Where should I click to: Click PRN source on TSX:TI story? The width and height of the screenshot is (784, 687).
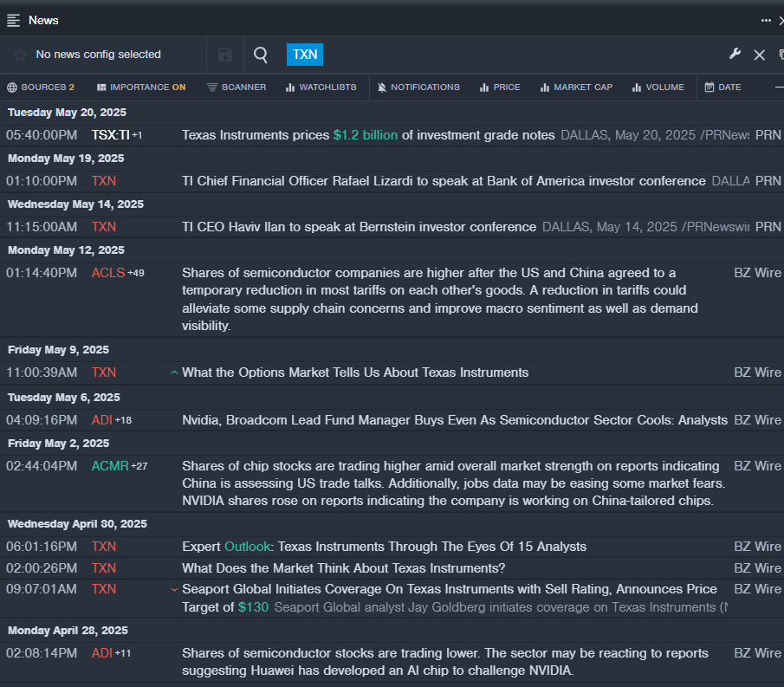pos(768,135)
